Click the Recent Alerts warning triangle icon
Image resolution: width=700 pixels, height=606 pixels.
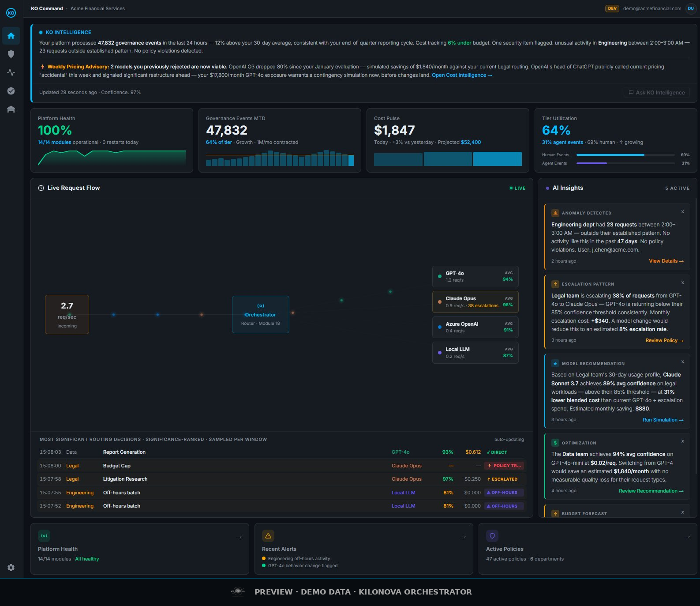268,536
